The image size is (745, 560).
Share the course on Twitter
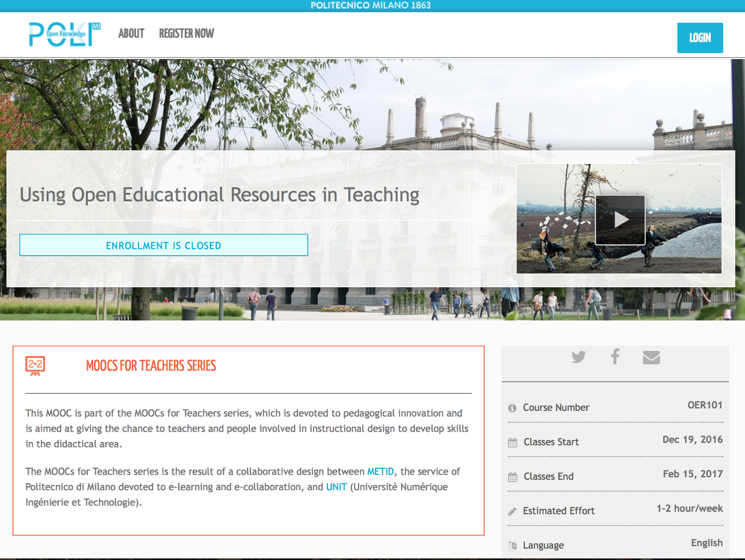click(x=578, y=357)
